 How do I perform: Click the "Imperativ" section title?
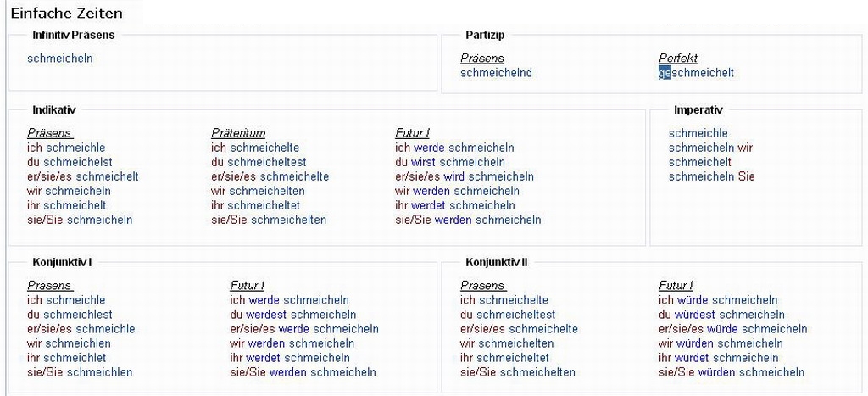698,110
